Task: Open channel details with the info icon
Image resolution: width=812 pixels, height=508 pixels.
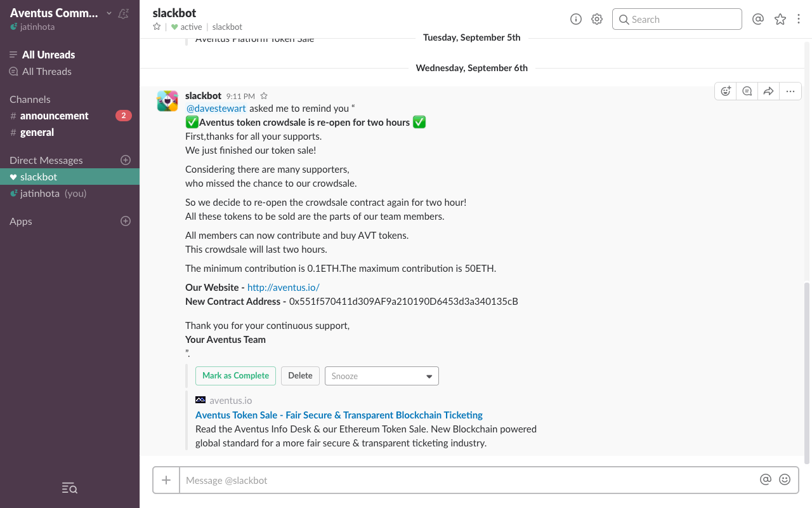Action: pos(575,19)
